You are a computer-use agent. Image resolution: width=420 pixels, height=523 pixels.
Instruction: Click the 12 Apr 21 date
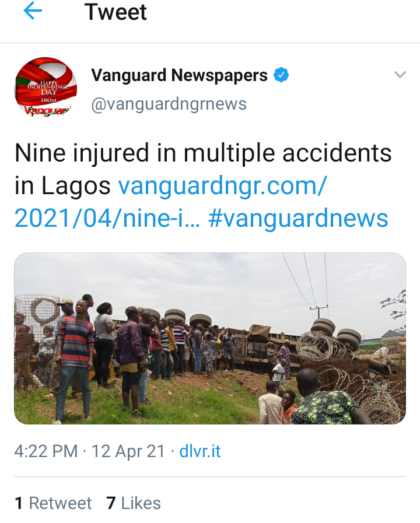coord(128,451)
